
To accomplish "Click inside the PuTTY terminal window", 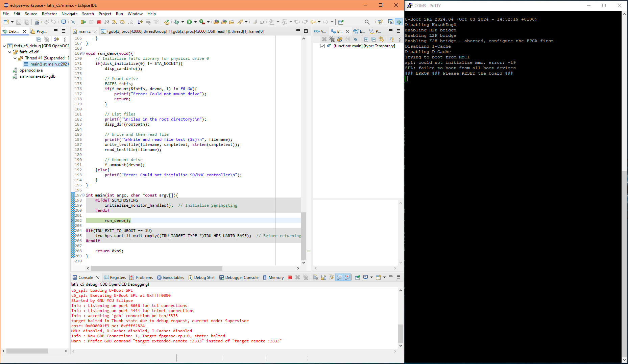I will pos(507,169).
